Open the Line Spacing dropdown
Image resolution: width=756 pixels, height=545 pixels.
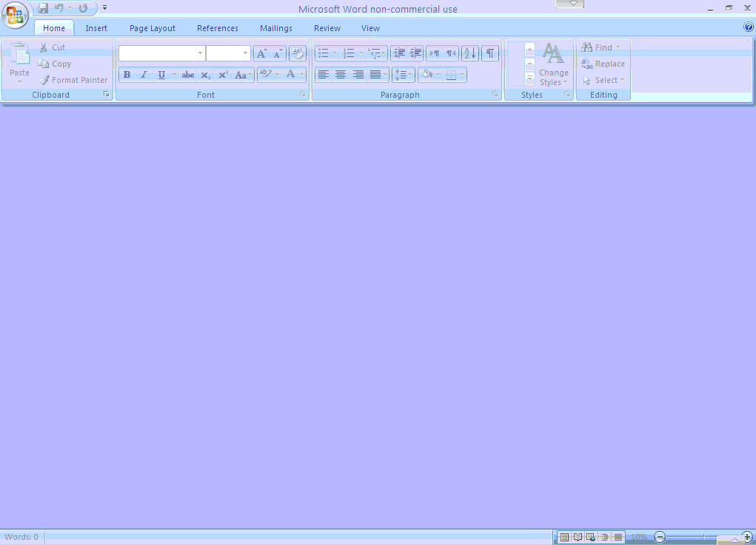[404, 75]
